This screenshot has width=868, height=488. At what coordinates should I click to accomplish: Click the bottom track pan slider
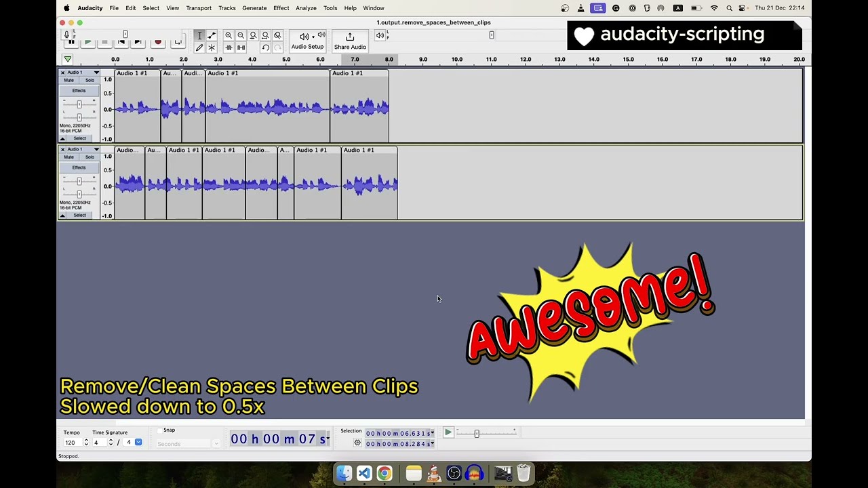79,194
